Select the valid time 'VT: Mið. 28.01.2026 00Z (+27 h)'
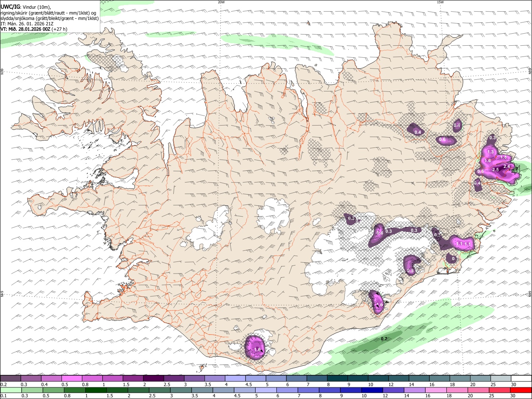This screenshot has height=399, width=532. tap(34, 29)
